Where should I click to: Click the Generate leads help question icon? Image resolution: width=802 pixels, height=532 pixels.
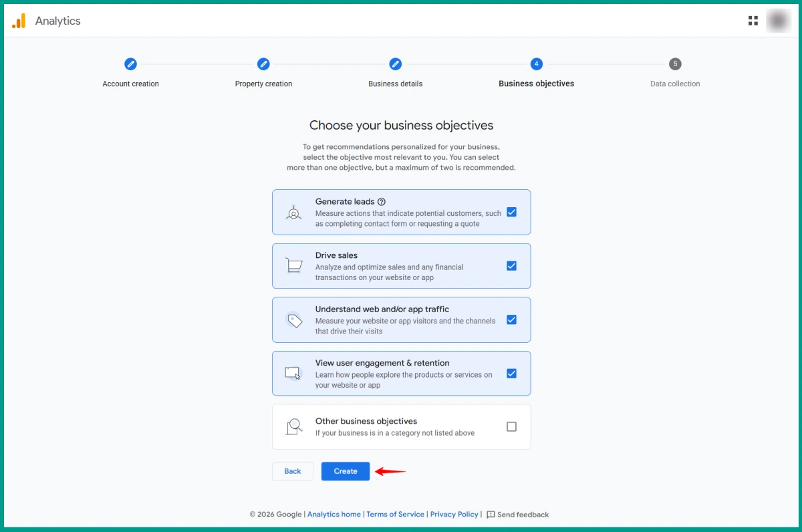tap(382, 201)
